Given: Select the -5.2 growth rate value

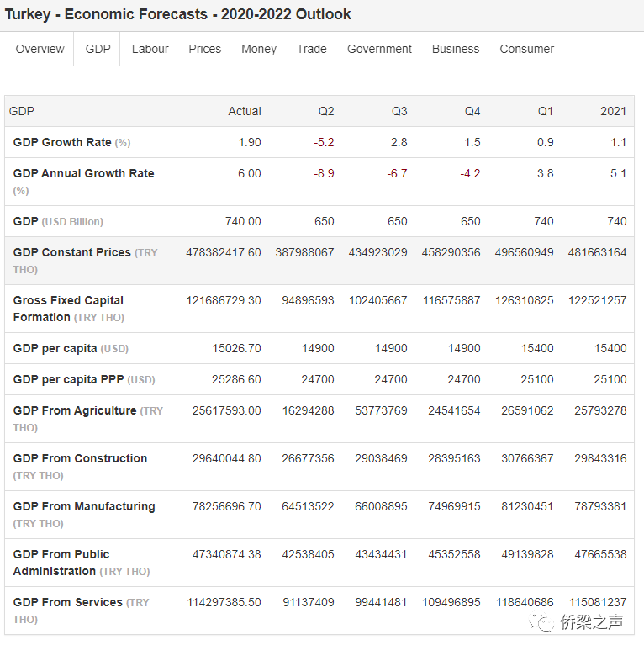Looking at the screenshot, I should [324, 142].
